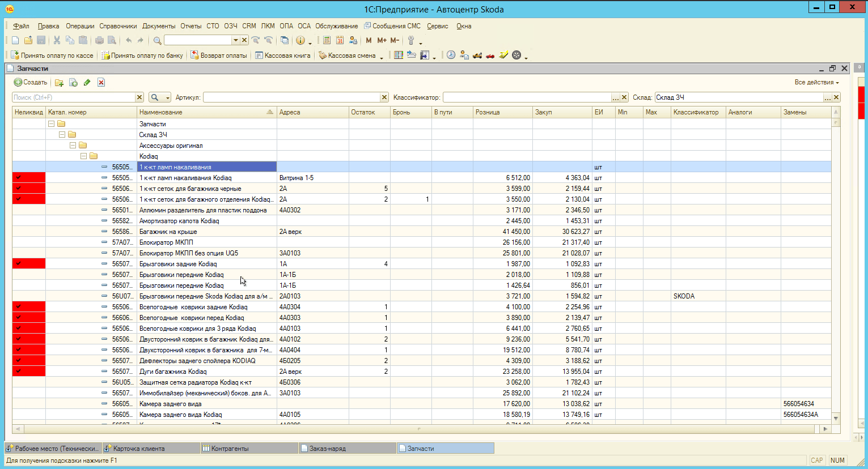Click Принять оплату по кассе
This screenshot has width=868, height=469.
pos(52,56)
